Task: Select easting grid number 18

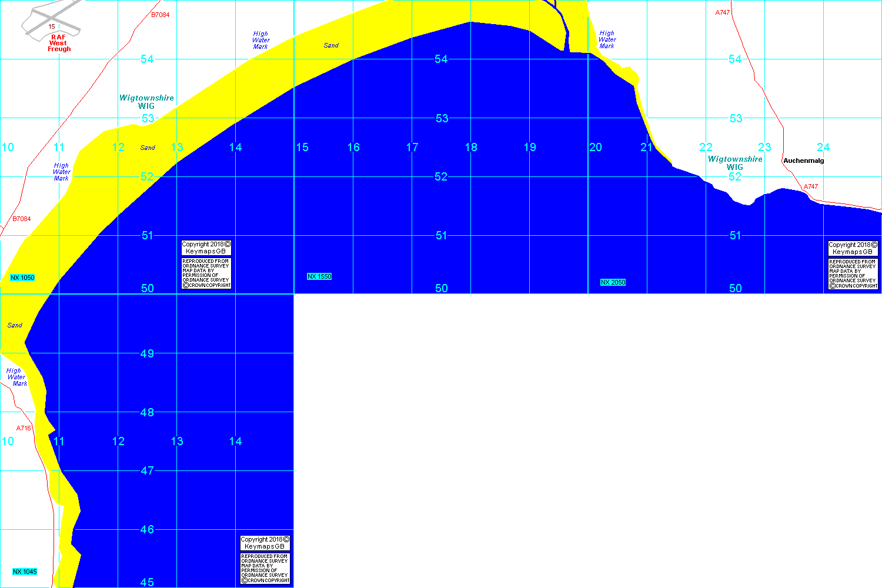Action: 471,147
